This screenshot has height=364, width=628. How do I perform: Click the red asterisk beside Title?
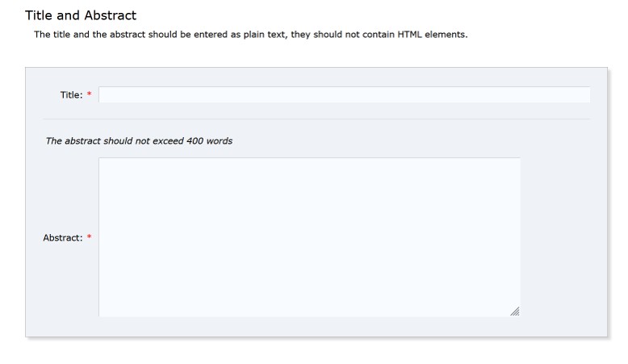[x=90, y=95]
